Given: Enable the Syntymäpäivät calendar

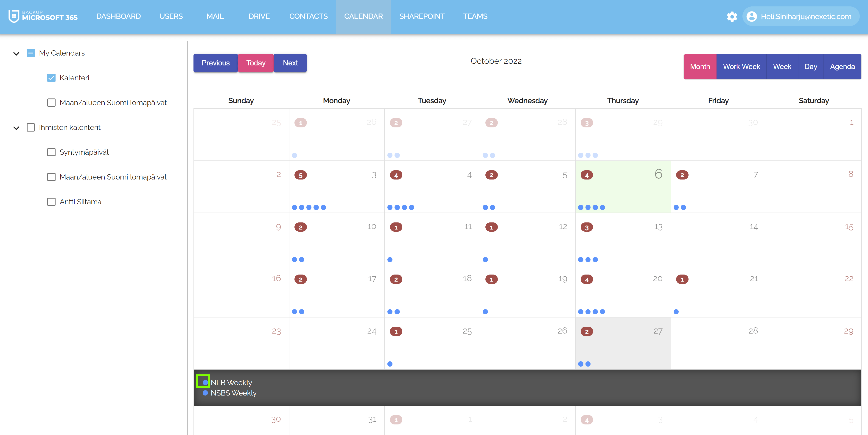Looking at the screenshot, I should pyautogui.click(x=51, y=152).
